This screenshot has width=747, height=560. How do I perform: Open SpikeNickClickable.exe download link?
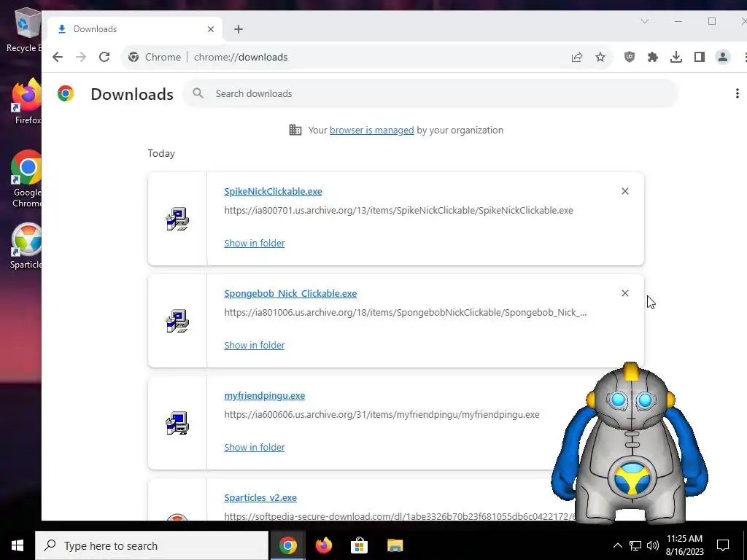(x=273, y=192)
